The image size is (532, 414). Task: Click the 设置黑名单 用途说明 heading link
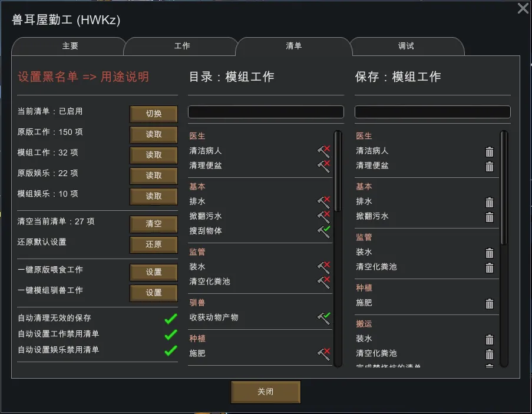84,77
